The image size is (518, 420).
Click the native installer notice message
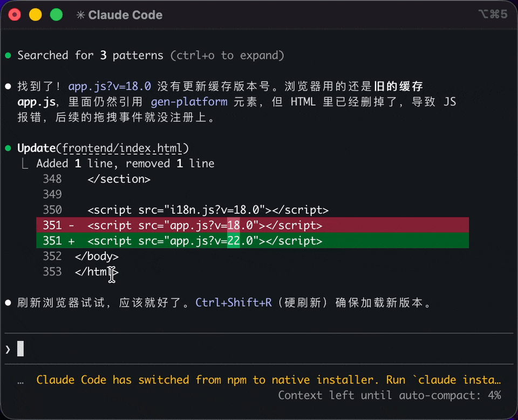click(x=269, y=380)
